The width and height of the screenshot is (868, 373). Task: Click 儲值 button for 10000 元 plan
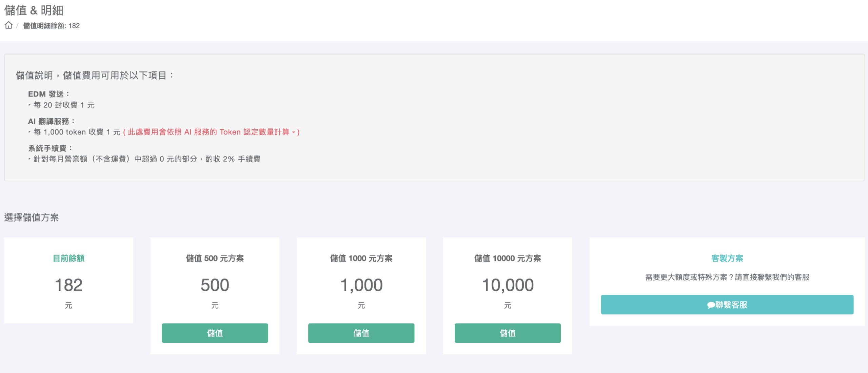tap(507, 333)
